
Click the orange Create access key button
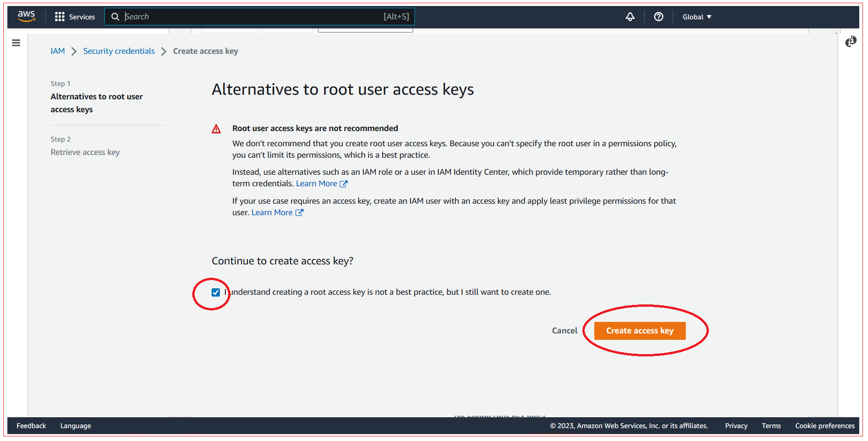(x=640, y=331)
